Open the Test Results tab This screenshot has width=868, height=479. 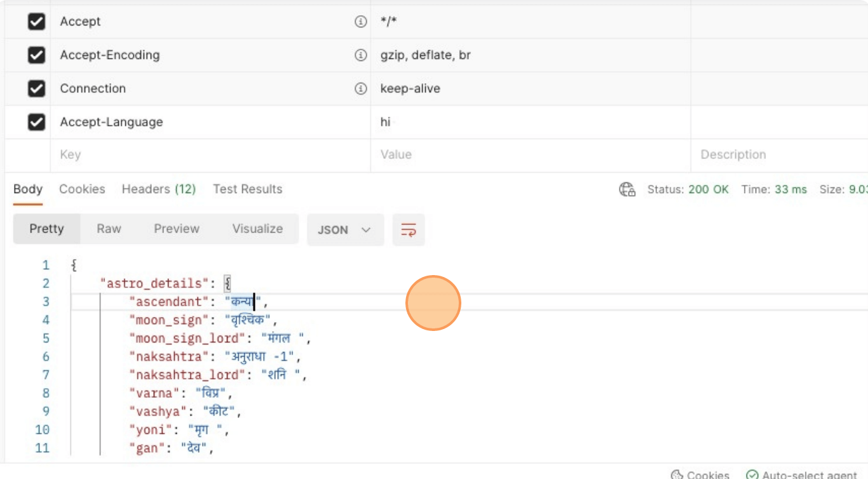tap(247, 189)
